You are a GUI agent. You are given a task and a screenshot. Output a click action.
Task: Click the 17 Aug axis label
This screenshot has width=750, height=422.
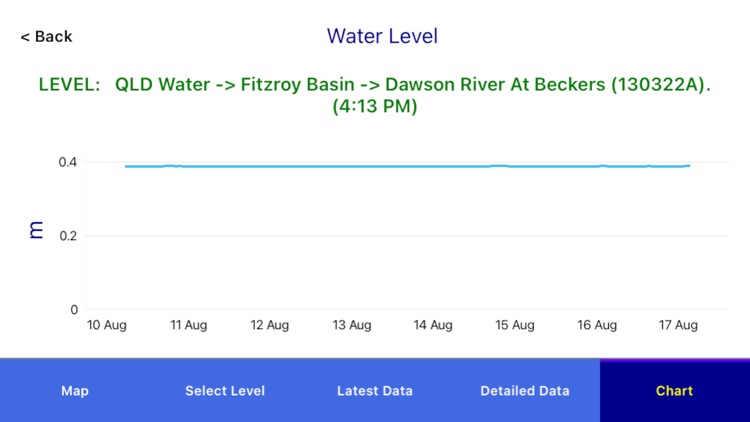[679, 325]
